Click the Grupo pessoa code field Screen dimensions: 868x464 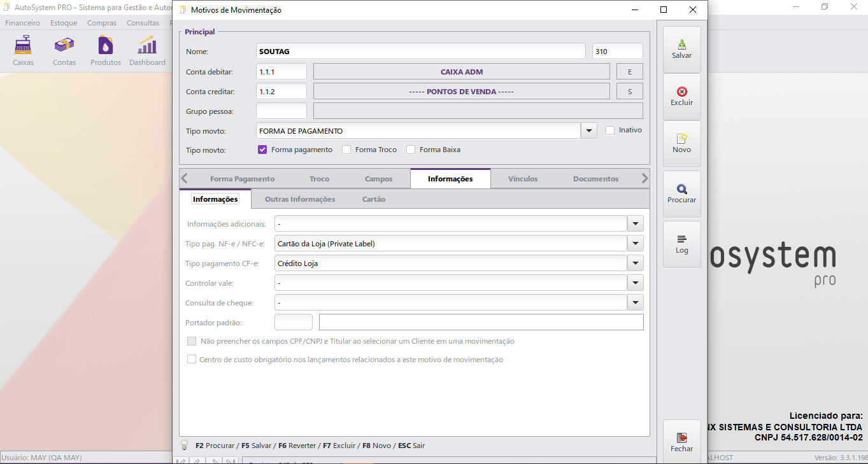click(281, 111)
